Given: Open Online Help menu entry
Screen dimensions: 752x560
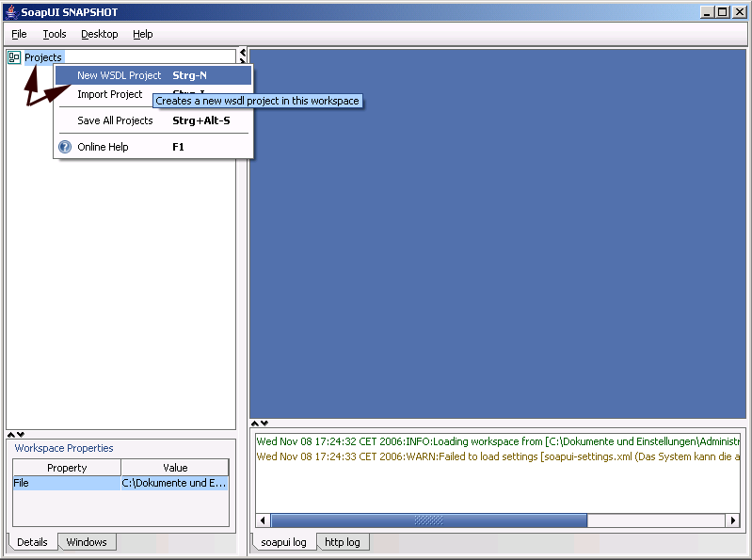Looking at the screenshot, I should pyautogui.click(x=153, y=147).
